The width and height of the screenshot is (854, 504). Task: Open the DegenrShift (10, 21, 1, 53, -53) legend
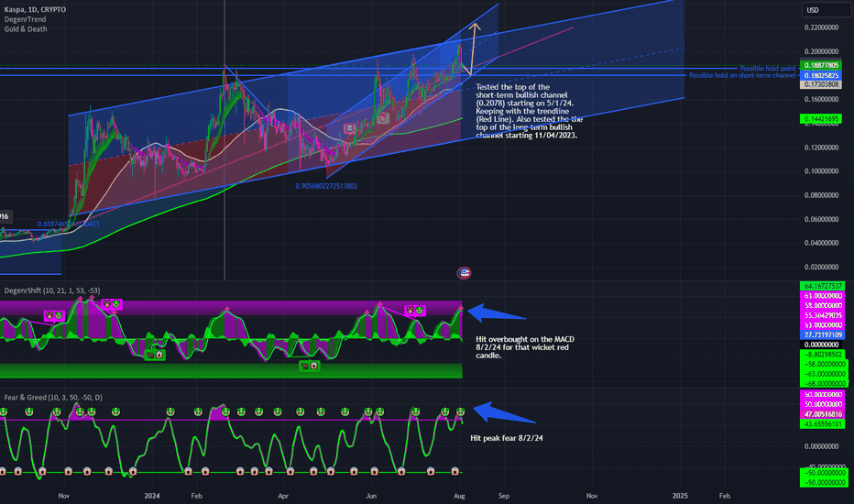[x=52, y=290]
